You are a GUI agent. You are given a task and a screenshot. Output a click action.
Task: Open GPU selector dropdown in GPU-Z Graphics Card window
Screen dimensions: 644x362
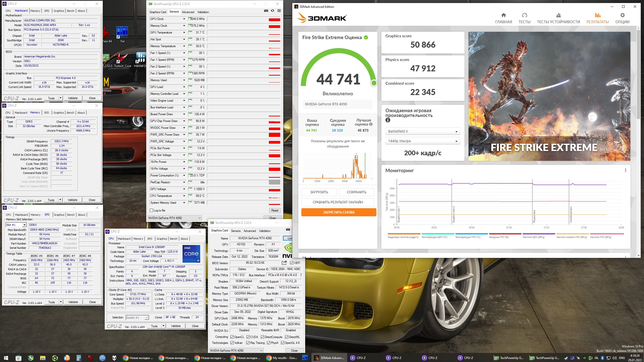coord(236,350)
